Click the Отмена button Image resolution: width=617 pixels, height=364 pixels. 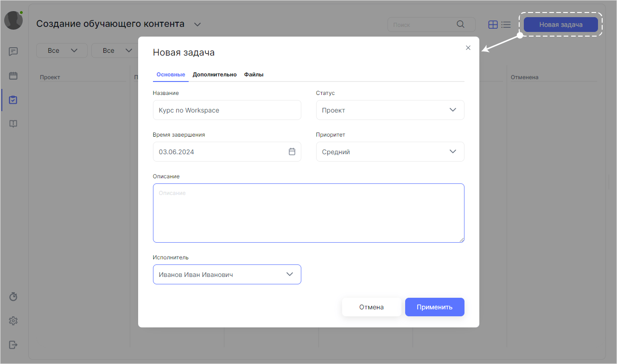371,307
